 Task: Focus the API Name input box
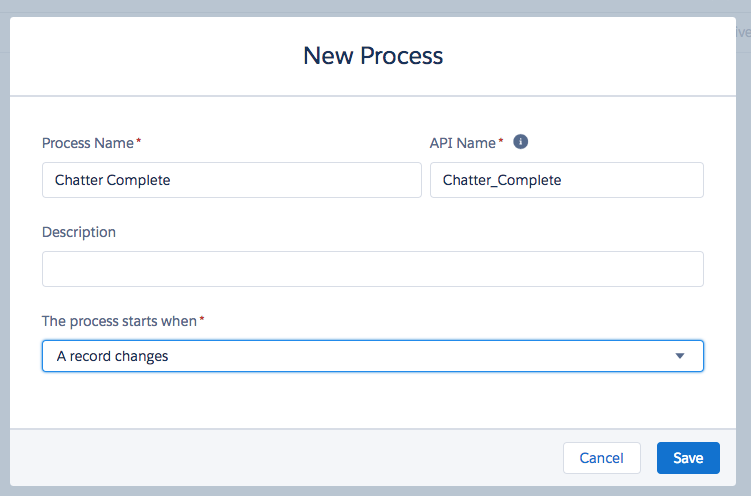tap(566, 181)
